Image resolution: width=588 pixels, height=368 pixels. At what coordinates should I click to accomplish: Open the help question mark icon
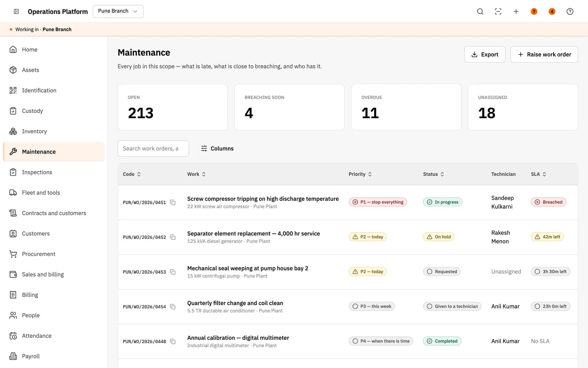pos(570,11)
